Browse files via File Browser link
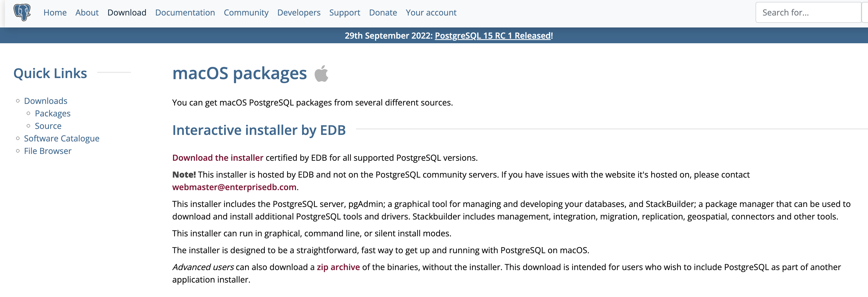 click(x=48, y=151)
